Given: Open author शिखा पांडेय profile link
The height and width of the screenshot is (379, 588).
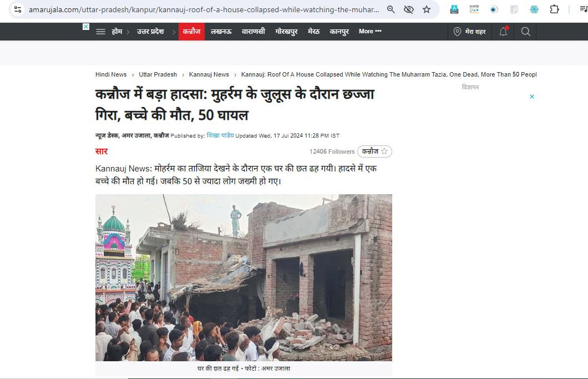Looking at the screenshot, I should 220,135.
